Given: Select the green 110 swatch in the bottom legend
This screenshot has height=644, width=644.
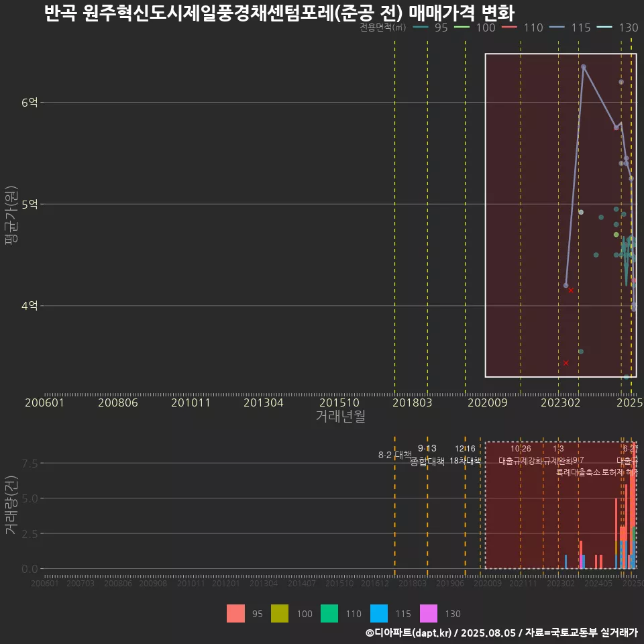Looking at the screenshot, I should tap(329, 614).
